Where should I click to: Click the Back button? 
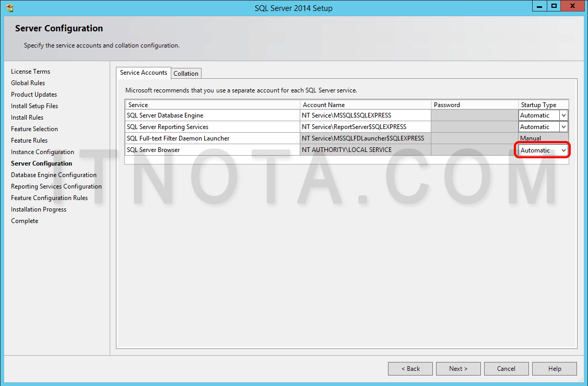coord(410,368)
